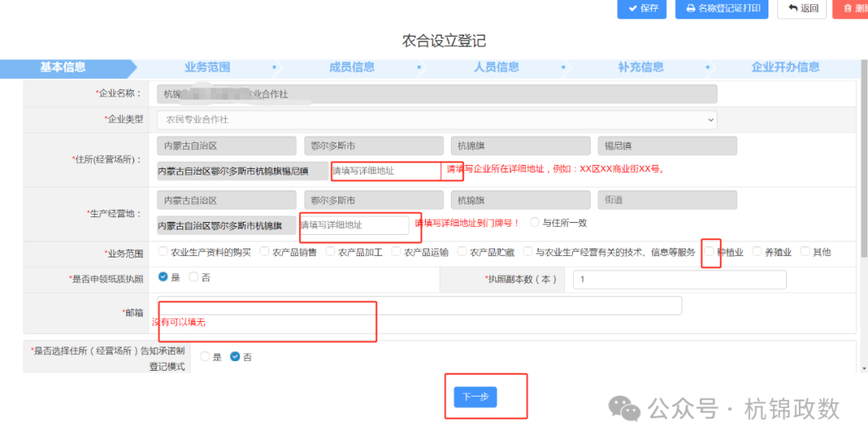
Task: Check 农业生产资料的购买 checkbox
Action: [x=162, y=252]
